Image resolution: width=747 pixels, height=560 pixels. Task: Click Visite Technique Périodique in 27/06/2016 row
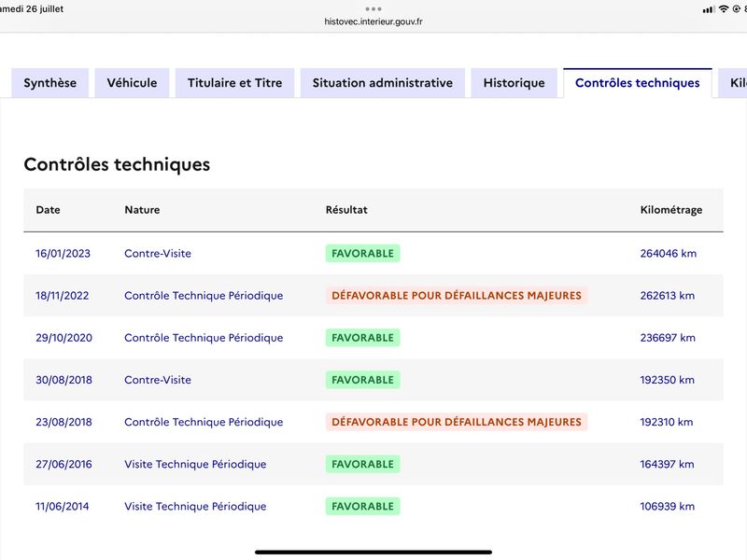(x=195, y=464)
